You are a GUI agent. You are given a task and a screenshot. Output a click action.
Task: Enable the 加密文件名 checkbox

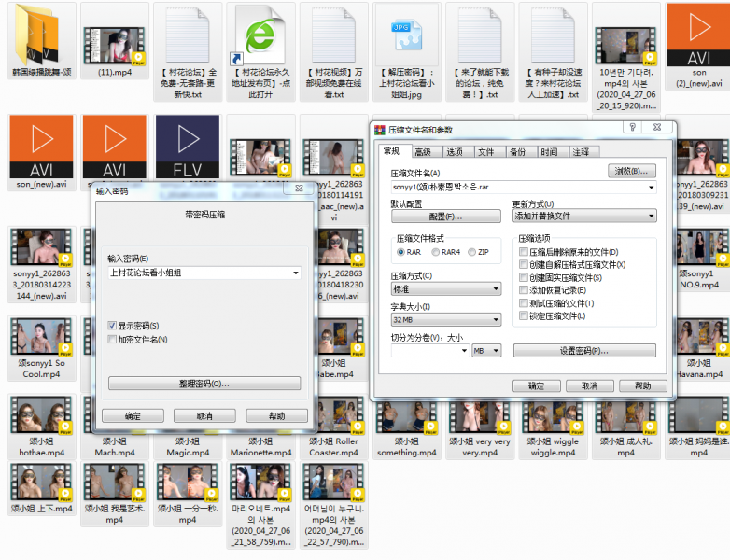point(112,339)
